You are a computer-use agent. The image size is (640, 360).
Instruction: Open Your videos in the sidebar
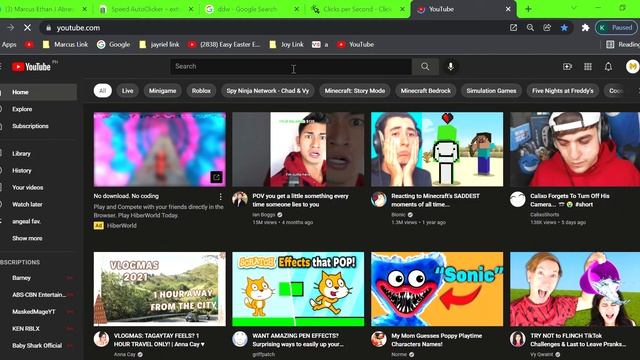point(38,187)
